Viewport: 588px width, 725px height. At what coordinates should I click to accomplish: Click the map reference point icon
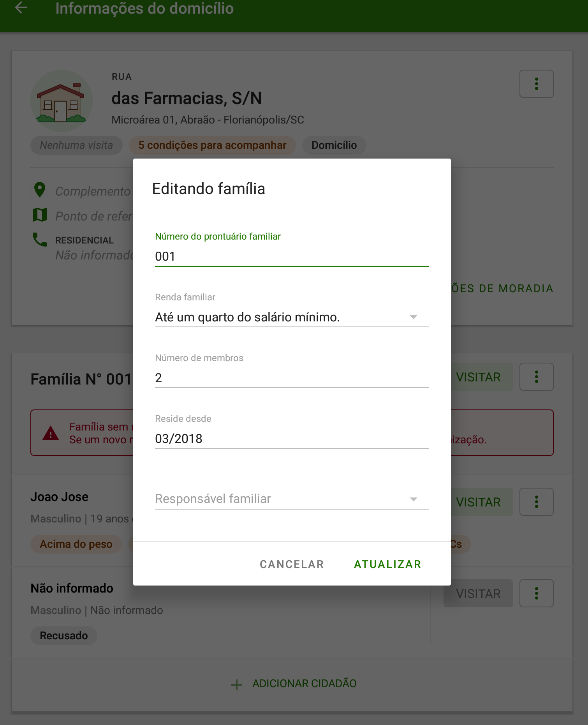[40, 215]
